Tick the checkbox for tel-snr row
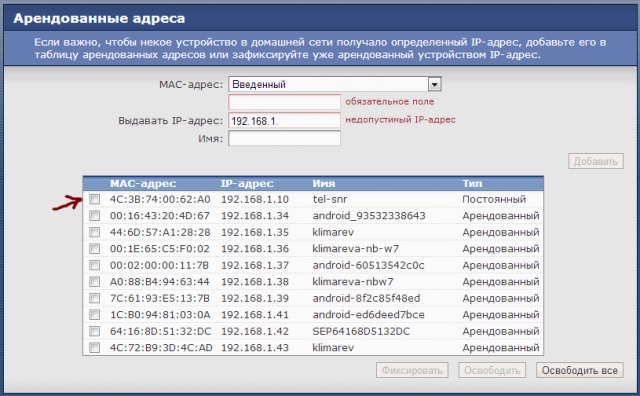 (x=94, y=199)
